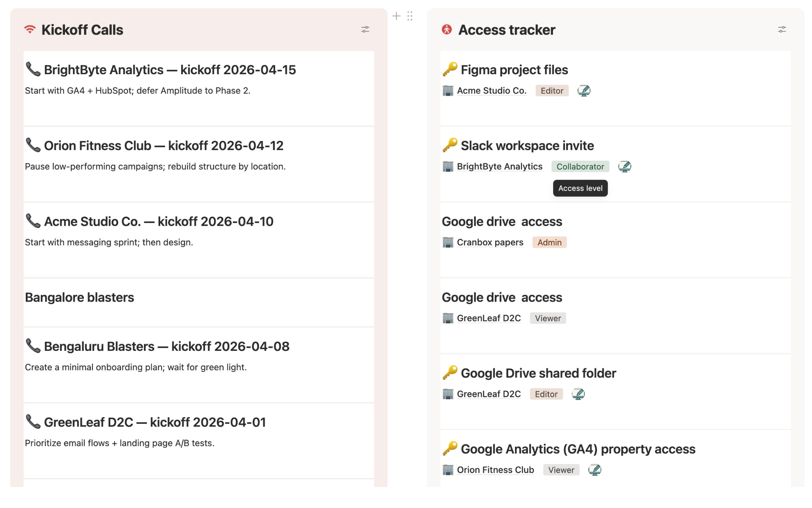Viewport: 812px width, 508px height.
Task: Click the phone icon on Acme Studio Co. kickoff
Action: click(x=33, y=221)
